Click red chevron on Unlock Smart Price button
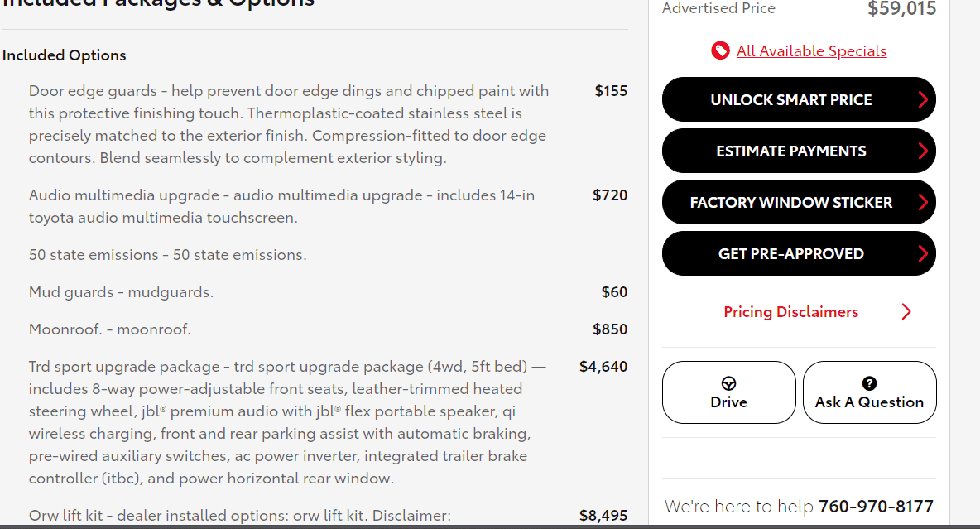This screenshot has height=529, width=980. tap(923, 100)
